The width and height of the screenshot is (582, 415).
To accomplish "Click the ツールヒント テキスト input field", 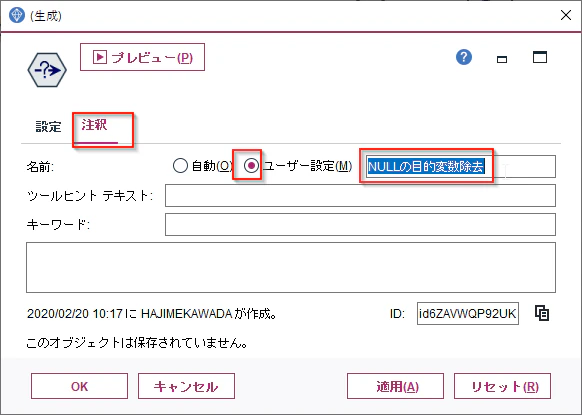I will 360,195.
